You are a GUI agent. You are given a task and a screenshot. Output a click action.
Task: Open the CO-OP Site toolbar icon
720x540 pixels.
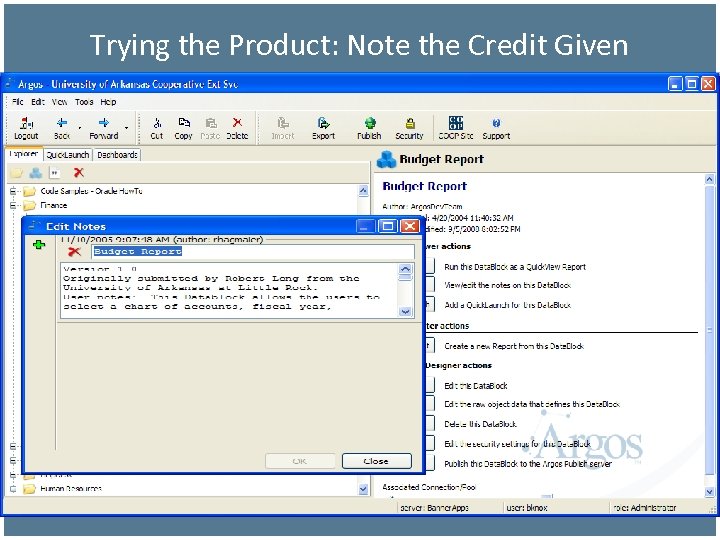click(x=456, y=123)
